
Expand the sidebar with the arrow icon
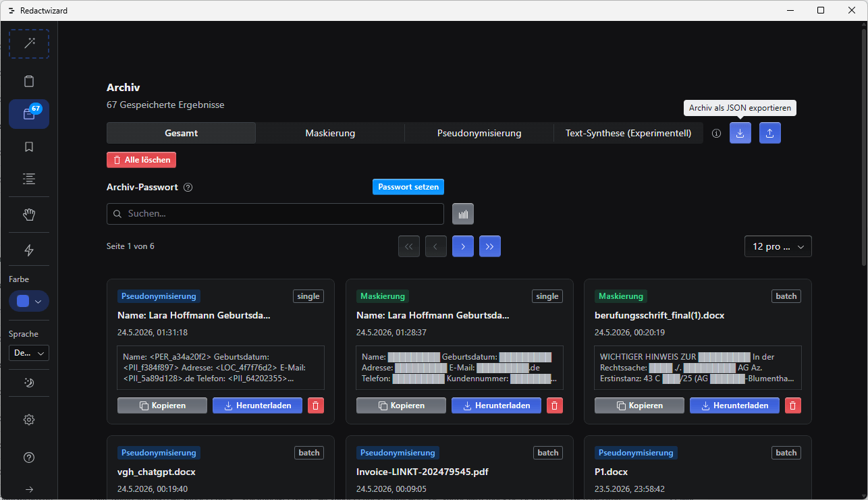pos(29,489)
